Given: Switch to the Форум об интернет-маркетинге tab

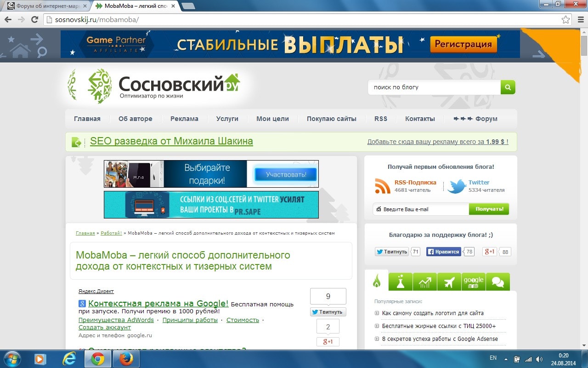Looking at the screenshot, I should (x=45, y=6).
